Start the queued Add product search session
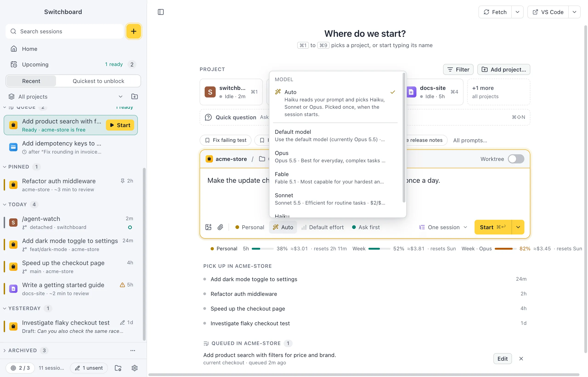Screen dimensions: 588x377 [120, 125]
